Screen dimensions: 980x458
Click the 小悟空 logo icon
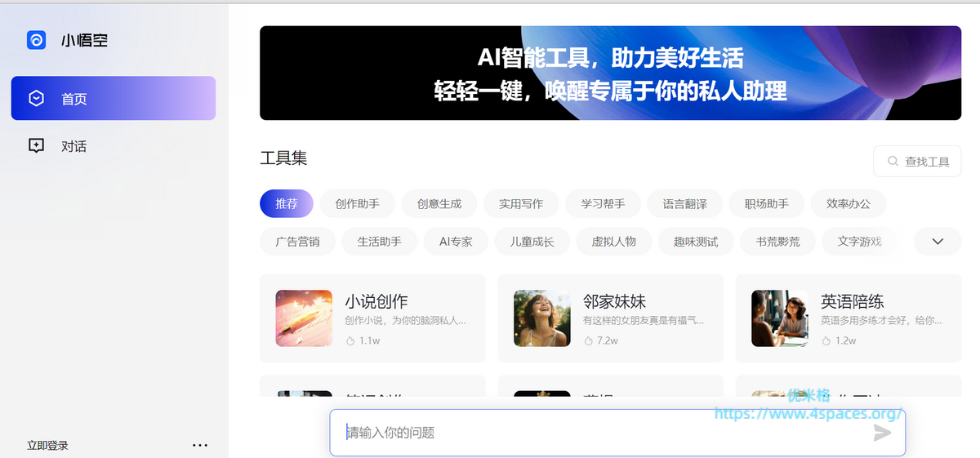coord(36,40)
